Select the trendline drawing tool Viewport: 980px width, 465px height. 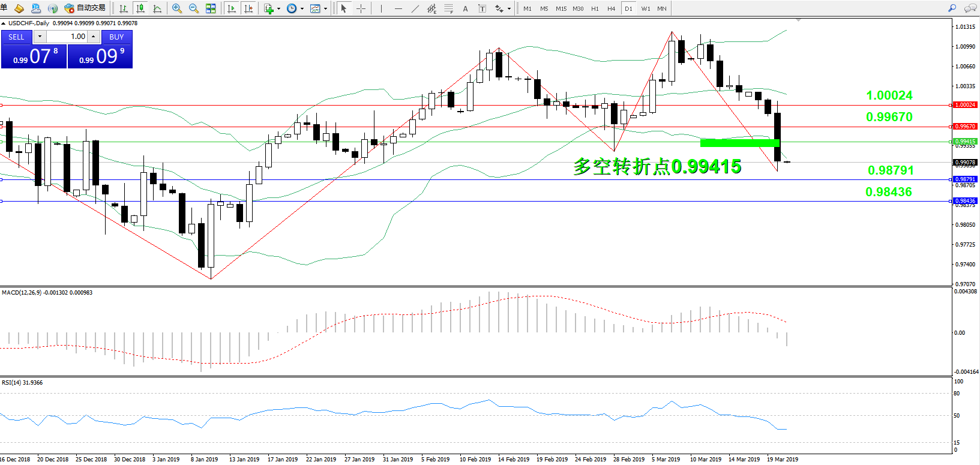point(415,8)
